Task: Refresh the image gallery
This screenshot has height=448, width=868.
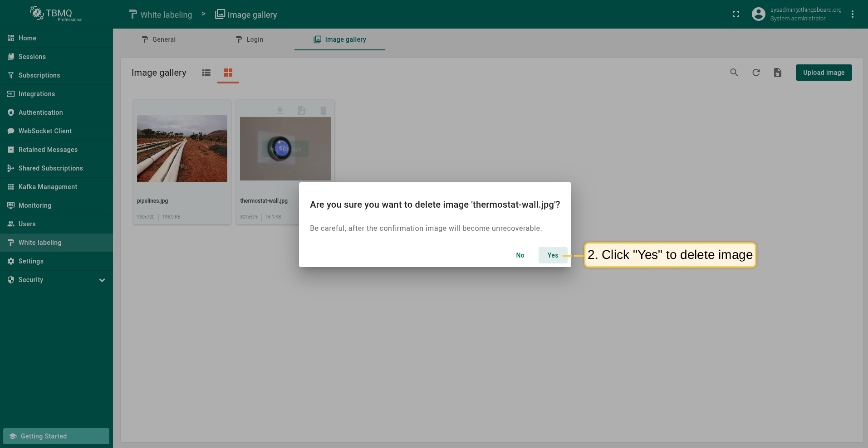Action: tap(755, 73)
